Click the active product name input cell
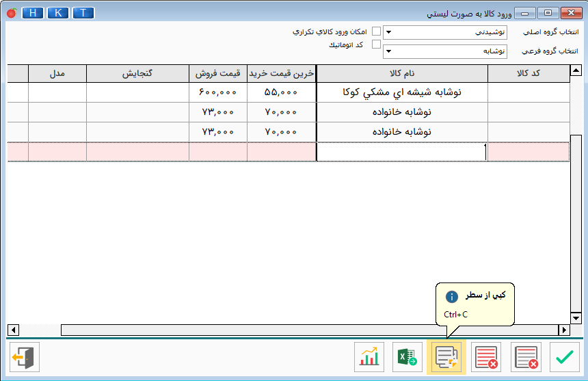Screen dimensions: 588x381 402,152
